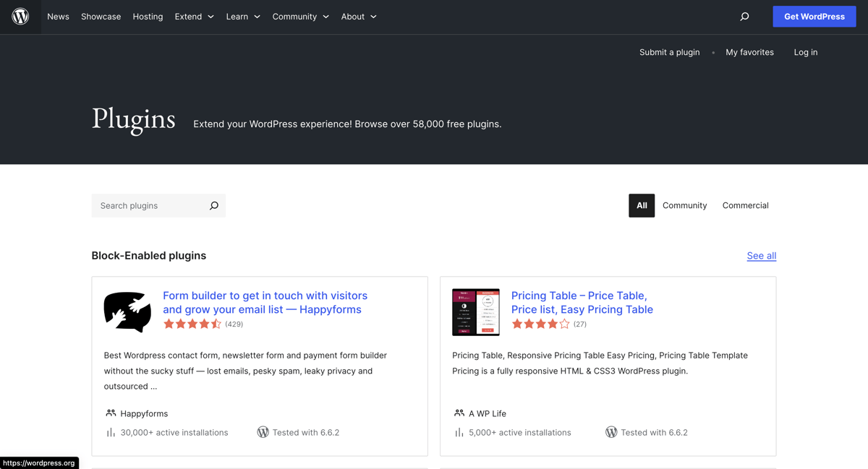Open the News page
The width and height of the screenshot is (868, 469).
pos(58,17)
